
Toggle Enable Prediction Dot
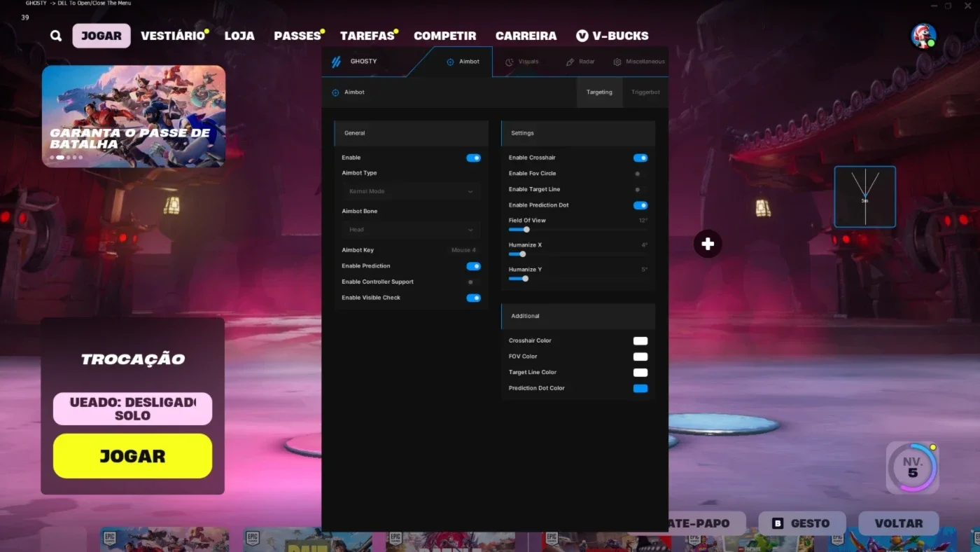click(640, 205)
